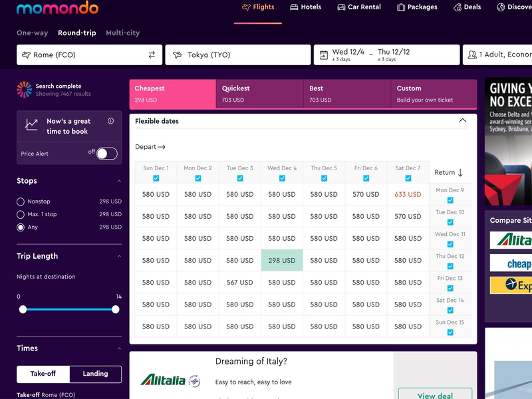Click the calendar icon in dates field
This screenshot has height=399, width=532.
pos(324,55)
